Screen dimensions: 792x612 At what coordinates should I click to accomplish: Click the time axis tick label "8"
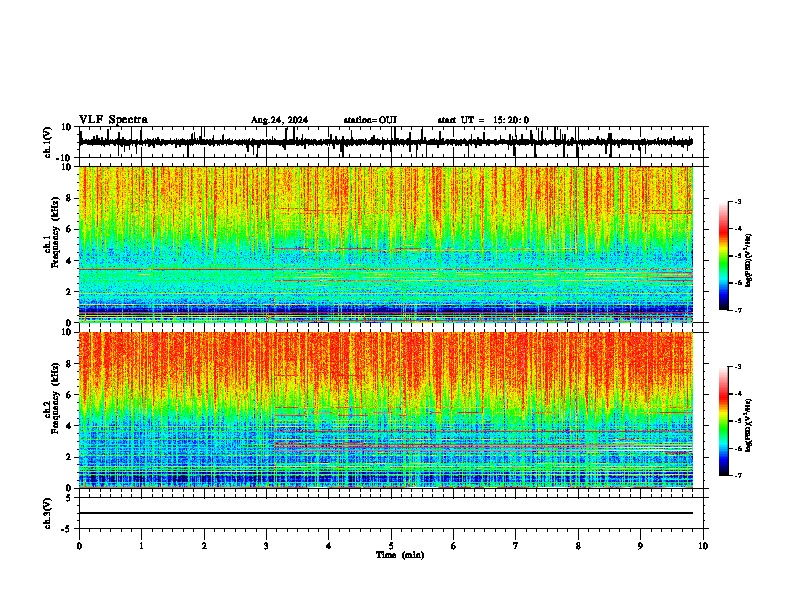tap(578, 546)
